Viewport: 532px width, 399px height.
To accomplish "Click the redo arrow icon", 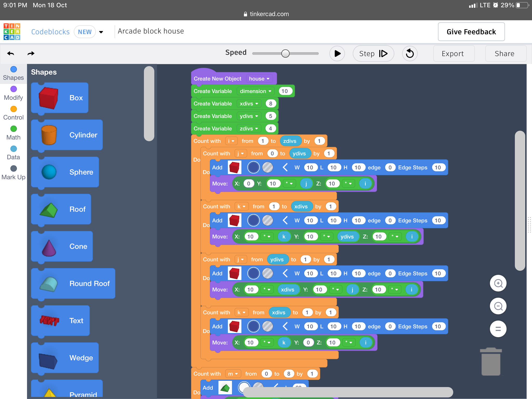I will [31, 54].
